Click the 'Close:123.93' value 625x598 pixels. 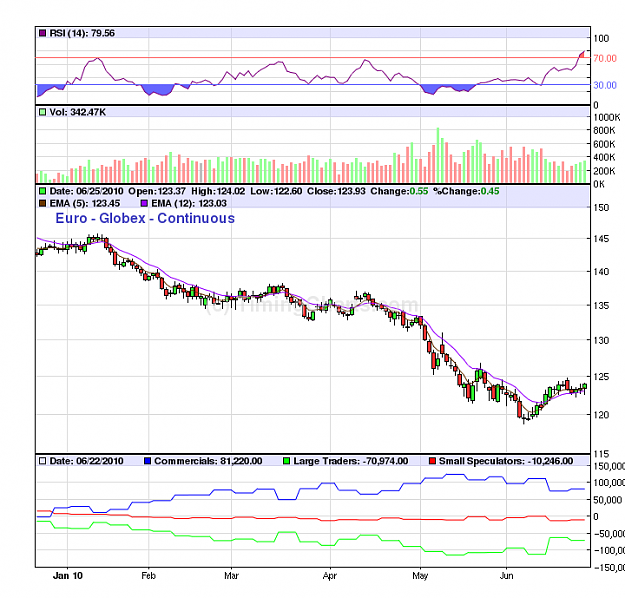click(x=336, y=191)
